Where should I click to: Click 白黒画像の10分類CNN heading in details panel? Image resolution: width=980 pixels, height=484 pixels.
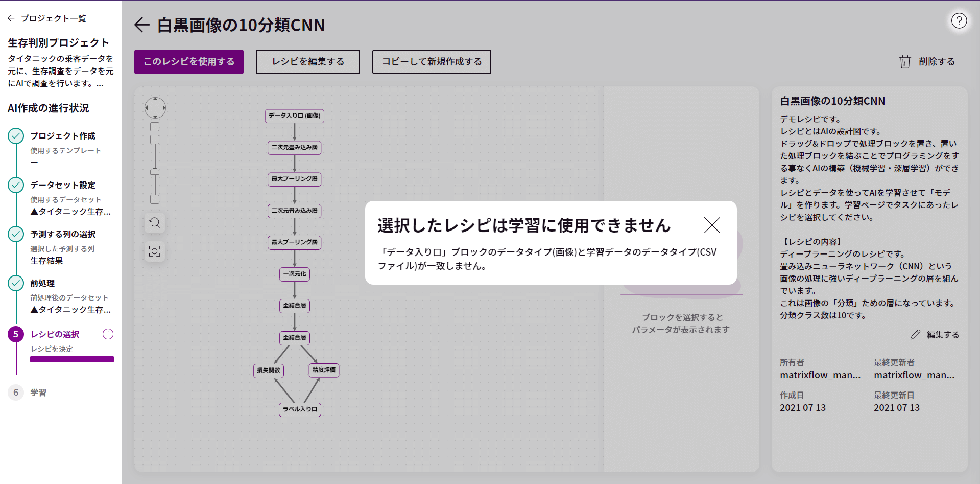coord(832,101)
